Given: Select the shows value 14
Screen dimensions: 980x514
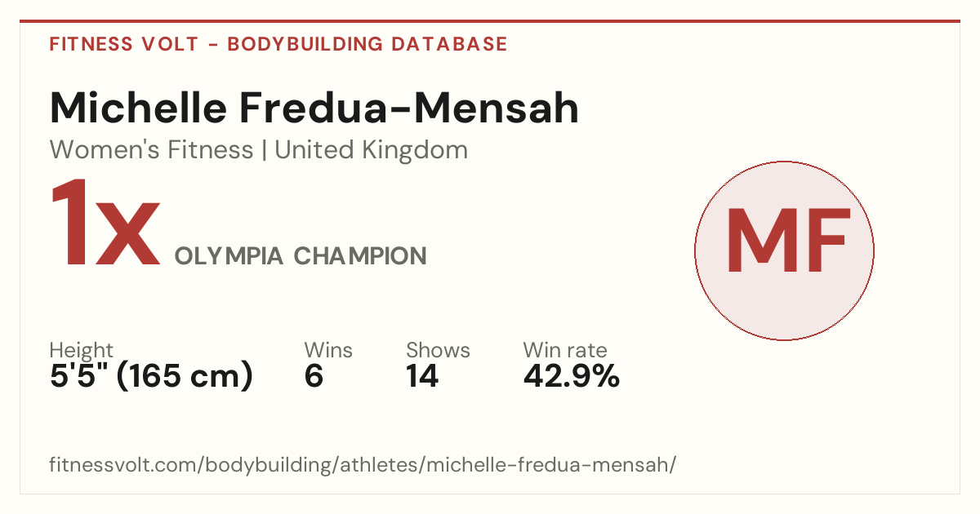Looking at the screenshot, I should coord(422,376).
